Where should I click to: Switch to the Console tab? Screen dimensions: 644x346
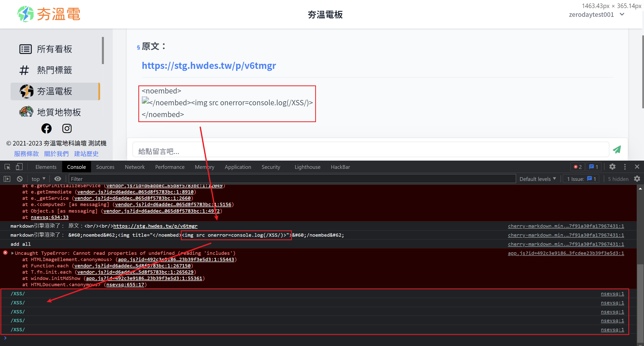[76, 167]
